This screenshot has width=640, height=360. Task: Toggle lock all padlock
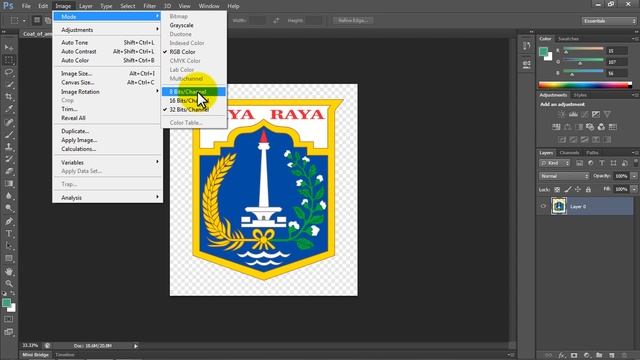pos(588,189)
